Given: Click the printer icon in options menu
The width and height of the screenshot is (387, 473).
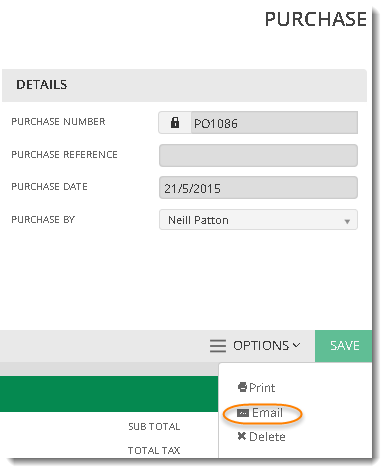Looking at the screenshot, I should [x=242, y=387].
